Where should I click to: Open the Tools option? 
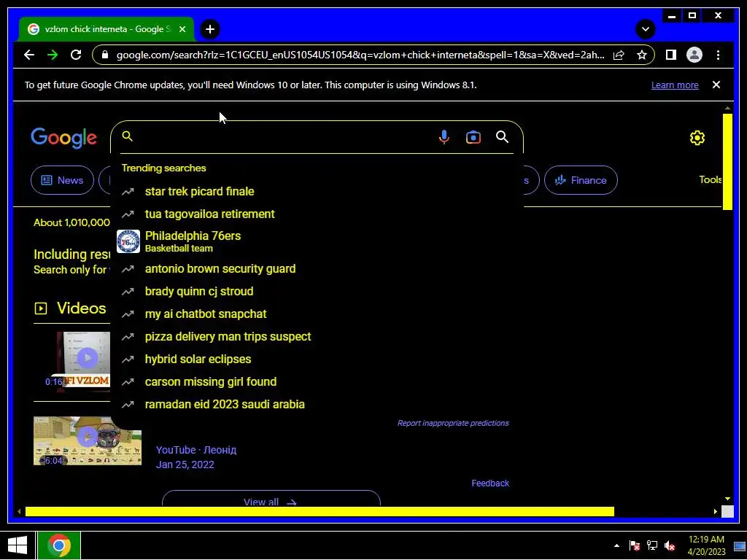pyautogui.click(x=710, y=179)
